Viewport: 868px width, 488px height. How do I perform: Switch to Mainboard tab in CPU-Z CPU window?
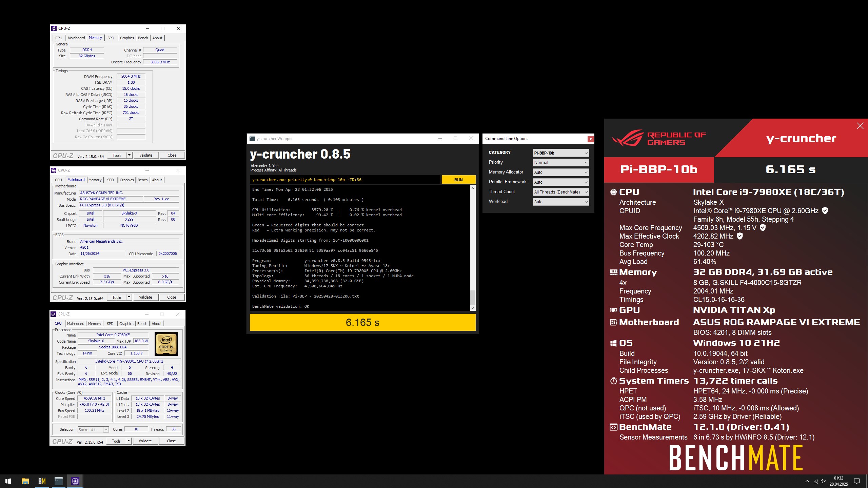tap(76, 324)
